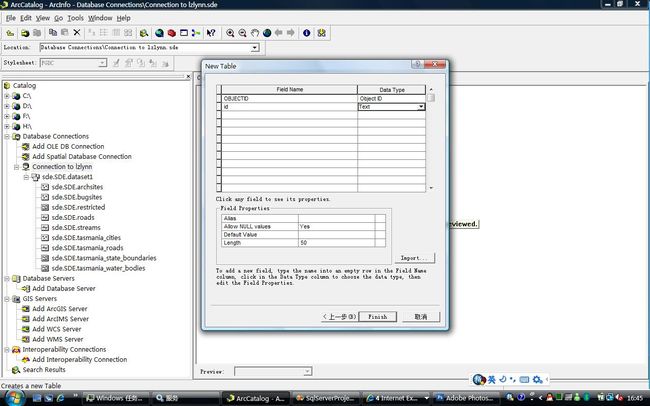Click the Edit Metadata icon
Image resolution: width=650 pixels, height=406 pixels.
point(116,63)
